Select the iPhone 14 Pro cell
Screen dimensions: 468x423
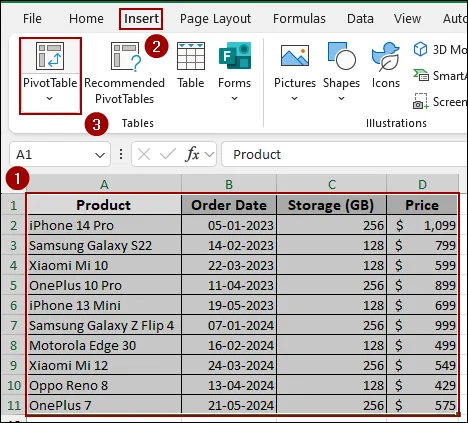click(x=104, y=225)
